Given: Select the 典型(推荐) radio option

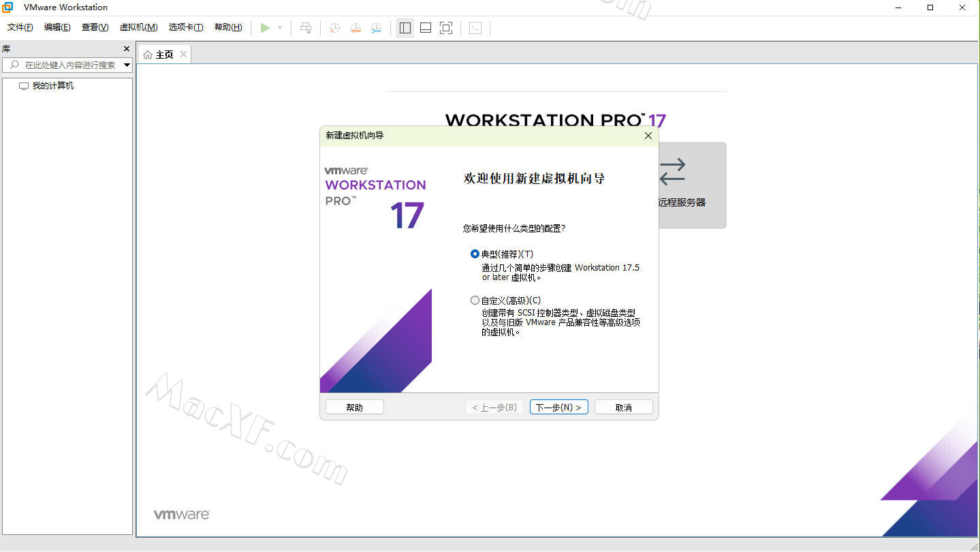Looking at the screenshot, I should click(475, 254).
